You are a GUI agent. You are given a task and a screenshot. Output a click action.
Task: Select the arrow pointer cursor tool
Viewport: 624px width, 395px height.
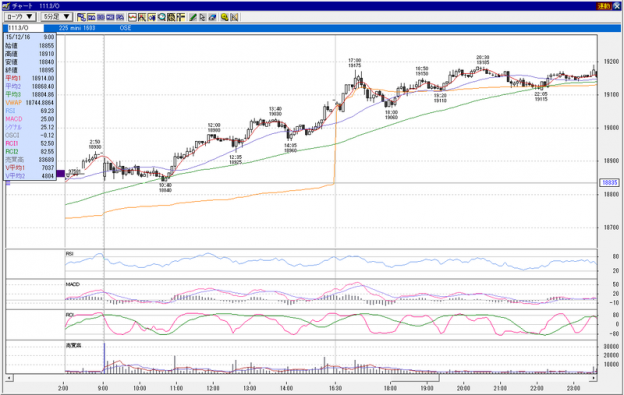(203, 17)
